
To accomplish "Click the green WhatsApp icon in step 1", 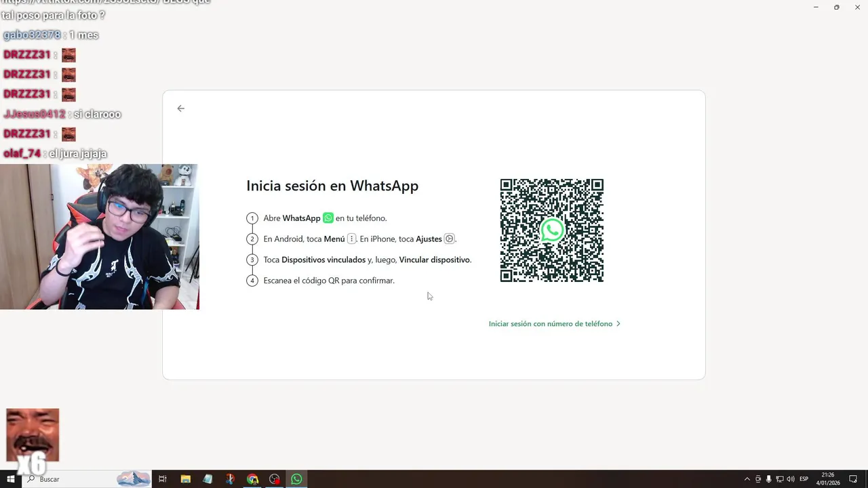I will point(328,218).
